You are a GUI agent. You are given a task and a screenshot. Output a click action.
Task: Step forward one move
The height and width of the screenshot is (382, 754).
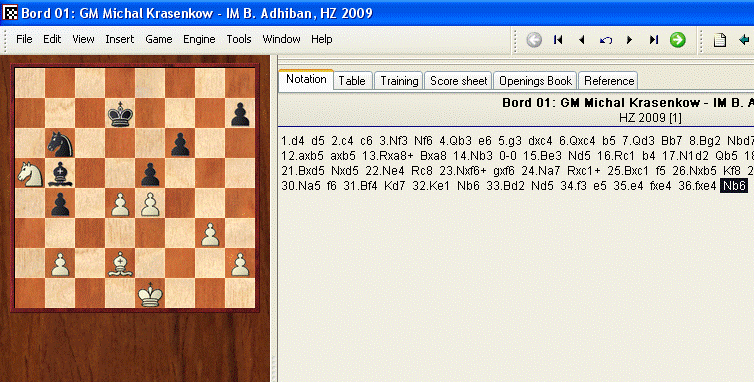point(629,39)
